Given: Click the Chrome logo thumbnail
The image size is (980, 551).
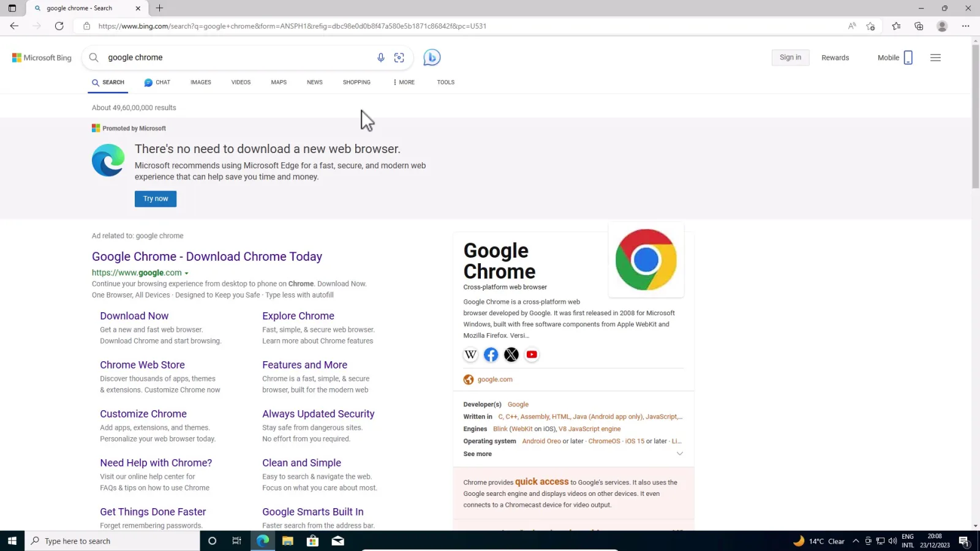Looking at the screenshot, I should coord(646,260).
